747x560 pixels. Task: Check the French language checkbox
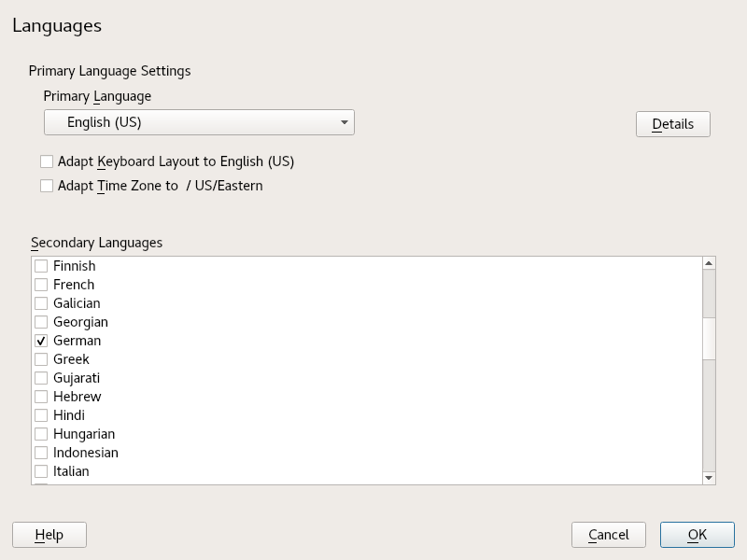coord(41,285)
